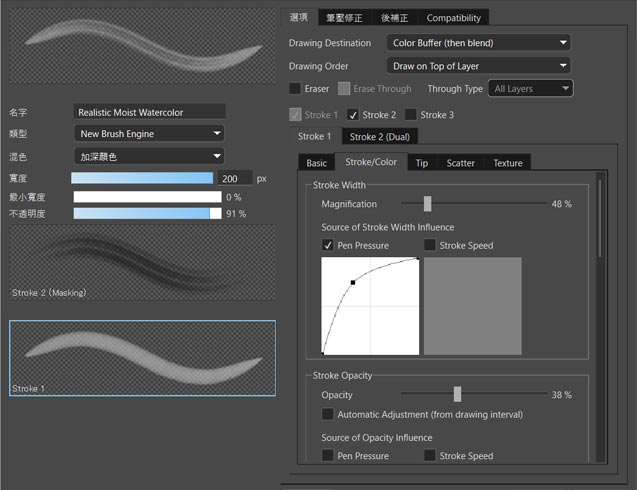Open the Drawing Order dropdown
The width and height of the screenshot is (637, 490).
coord(478,66)
